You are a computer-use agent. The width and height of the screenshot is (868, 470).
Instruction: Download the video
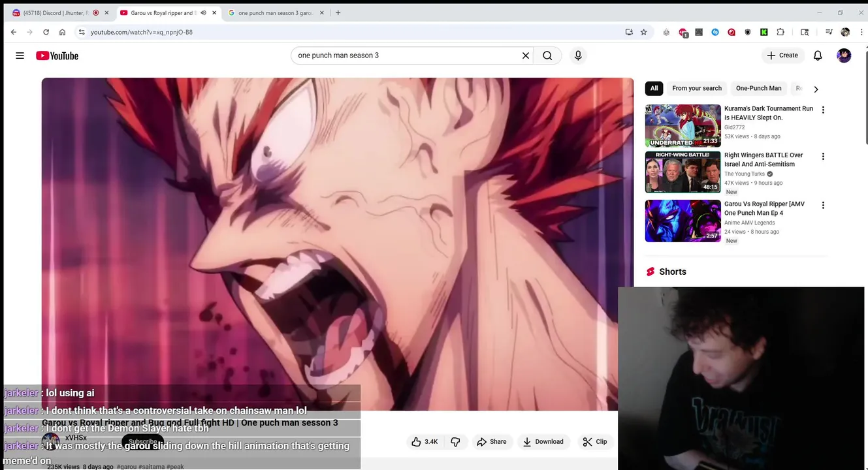point(543,442)
